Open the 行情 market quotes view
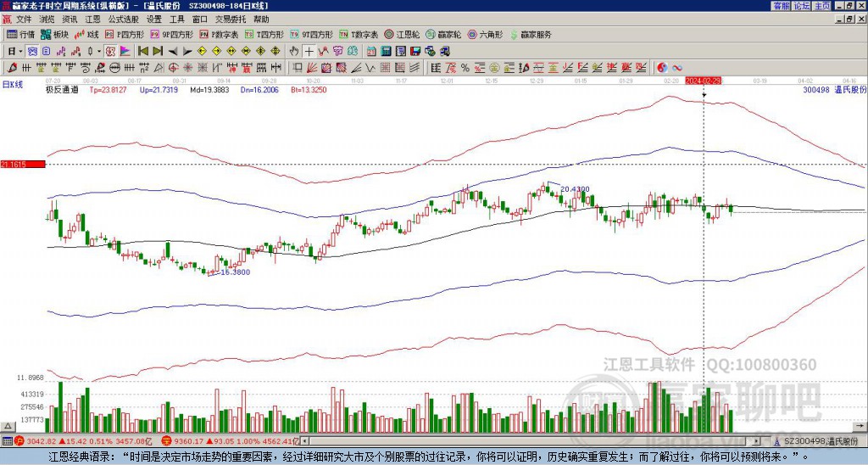Image resolution: width=868 pixels, height=465 pixels. [20, 34]
